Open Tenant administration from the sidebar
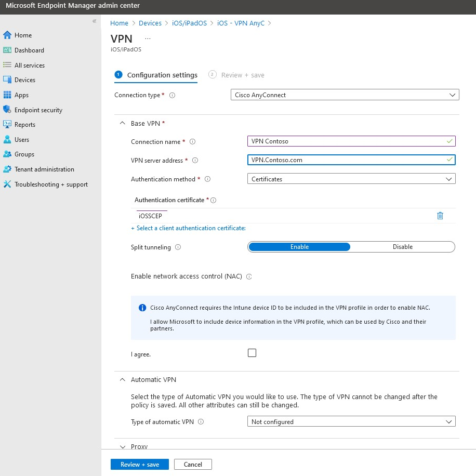The image size is (476, 476). coord(8,169)
